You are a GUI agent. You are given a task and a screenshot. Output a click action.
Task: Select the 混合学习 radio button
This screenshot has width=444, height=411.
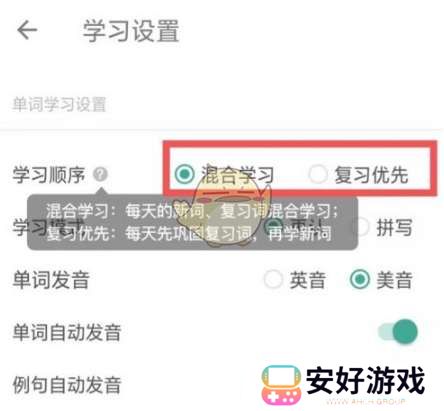(x=185, y=174)
